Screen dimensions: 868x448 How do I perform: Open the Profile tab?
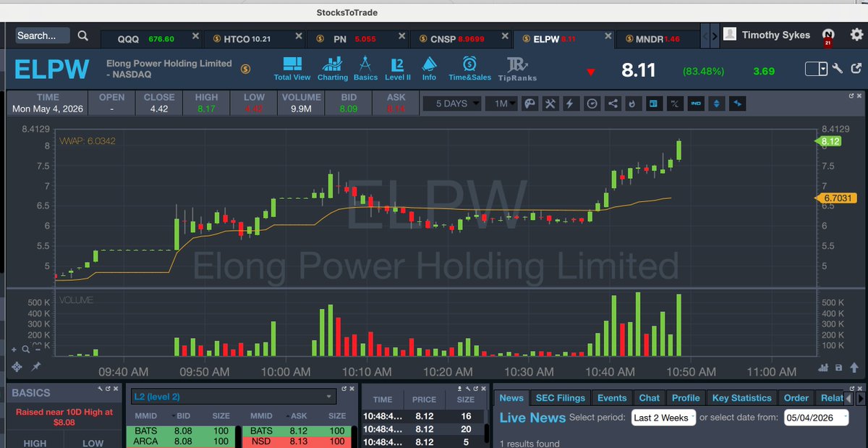coord(686,397)
